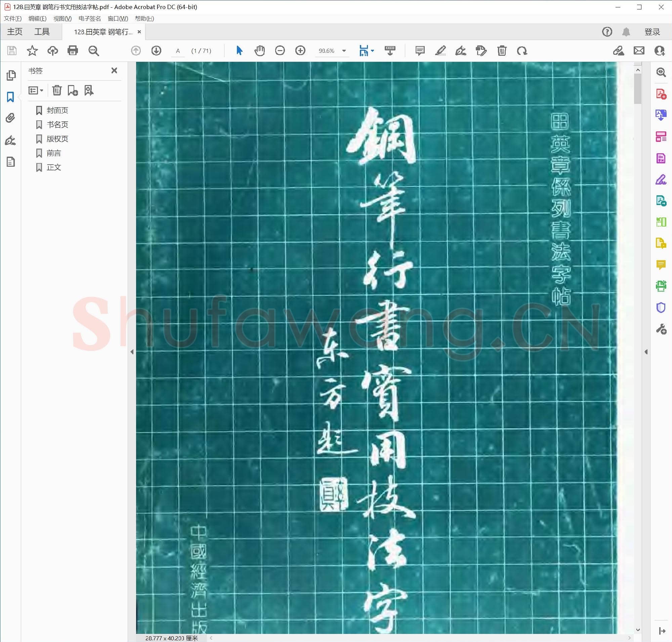Open Page Thumbnails panel

[x=11, y=76]
